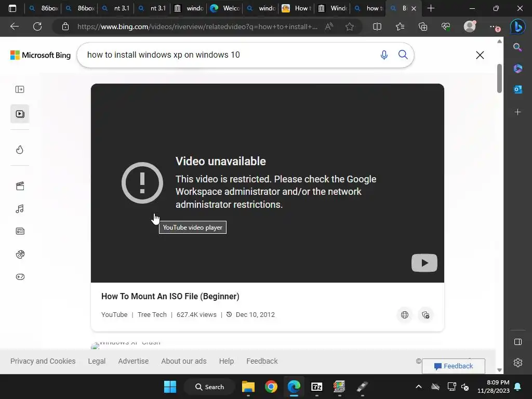Open Privacy and Cookies link

pos(43,361)
